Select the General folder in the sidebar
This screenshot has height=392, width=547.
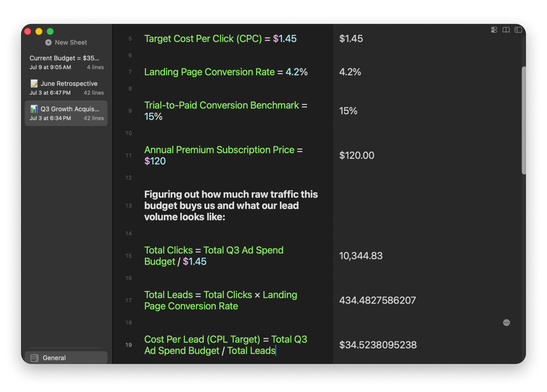[x=66, y=358]
